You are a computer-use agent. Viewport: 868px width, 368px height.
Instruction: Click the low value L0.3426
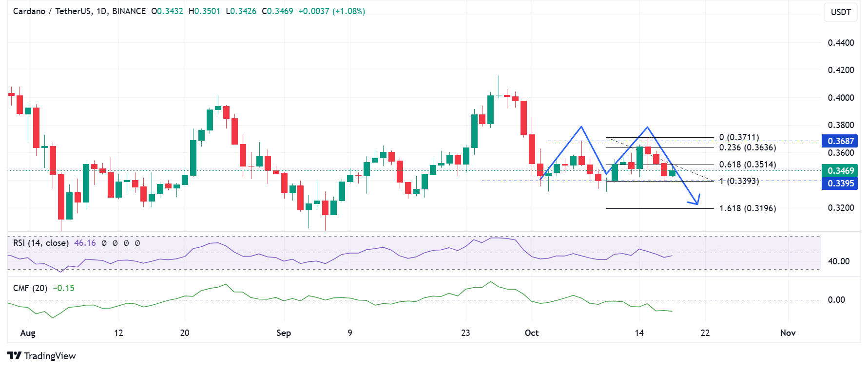[241, 11]
